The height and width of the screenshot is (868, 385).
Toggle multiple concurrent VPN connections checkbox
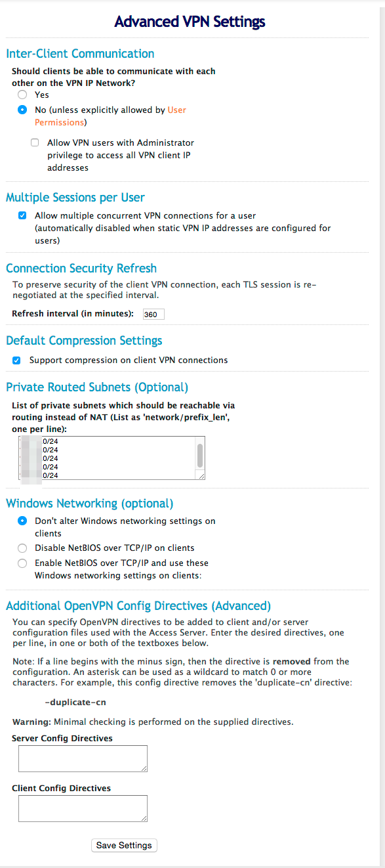22,215
